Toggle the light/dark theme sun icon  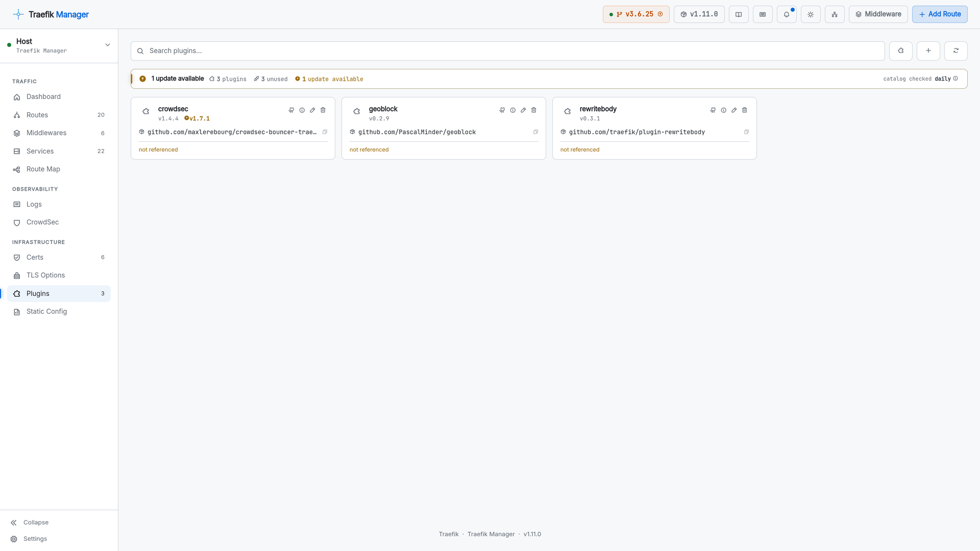811,14
